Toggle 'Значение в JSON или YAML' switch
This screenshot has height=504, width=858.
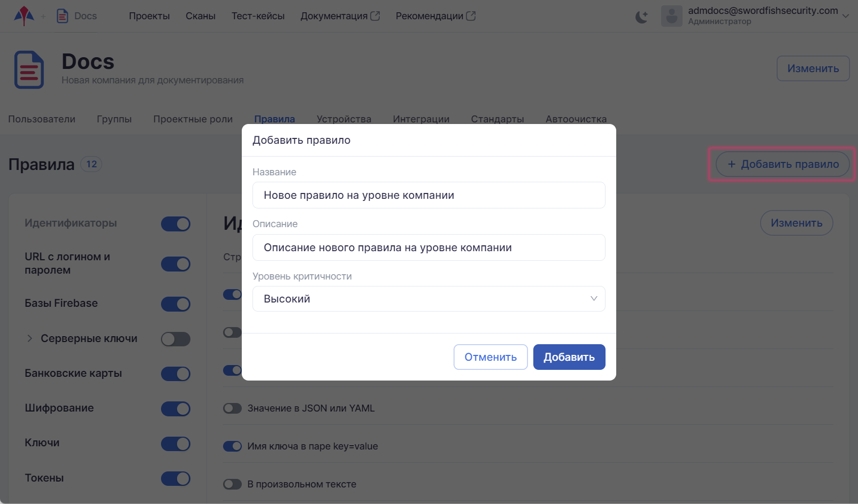(x=232, y=408)
